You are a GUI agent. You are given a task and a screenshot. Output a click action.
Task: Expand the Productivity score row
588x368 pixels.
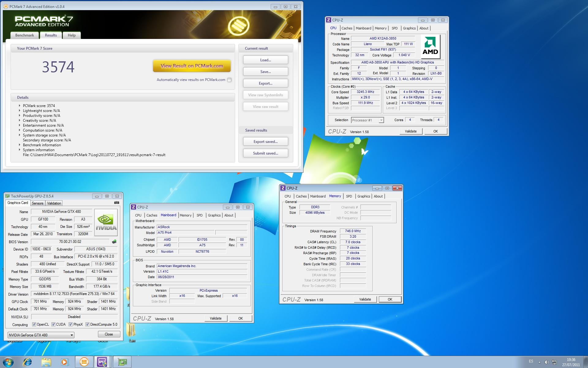(x=20, y=115)
